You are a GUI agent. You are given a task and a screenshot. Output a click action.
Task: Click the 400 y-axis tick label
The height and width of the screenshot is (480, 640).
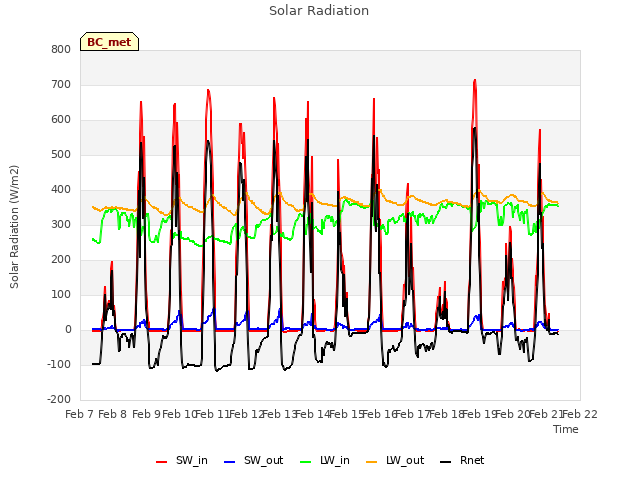click(61, 190)
